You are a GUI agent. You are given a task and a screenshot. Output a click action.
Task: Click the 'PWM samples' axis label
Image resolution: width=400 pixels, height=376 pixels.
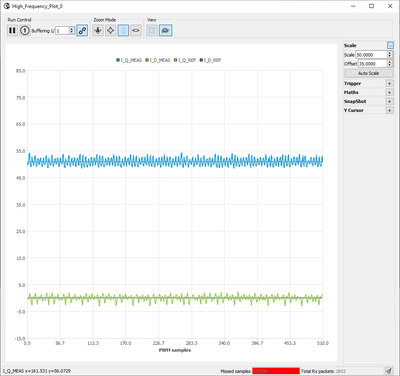tap(175, 350)
